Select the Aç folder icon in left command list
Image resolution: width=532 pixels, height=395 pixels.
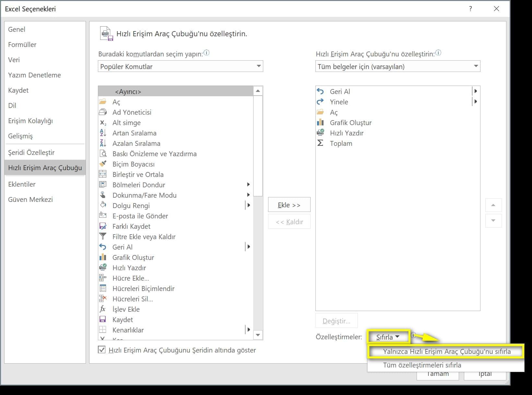(x=103, y=102)
